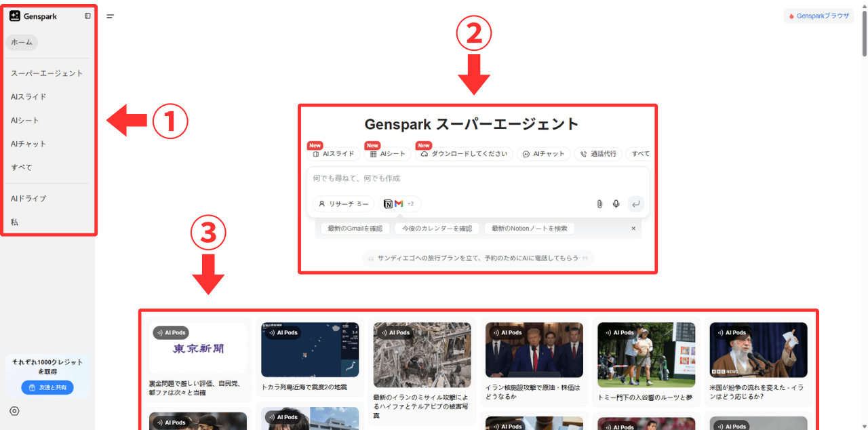Click the サンディエゴへの旅行プラン example prompt
Image resolution: width=868 pixels, height=430 pixels.
(x=478, y=258)
